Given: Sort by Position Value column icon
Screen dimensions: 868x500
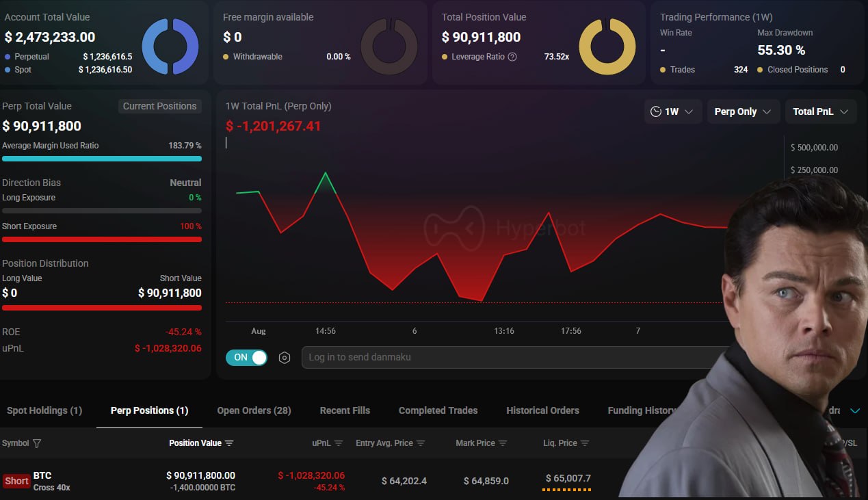Looking at the screenshot, I should tap(229, 443).
